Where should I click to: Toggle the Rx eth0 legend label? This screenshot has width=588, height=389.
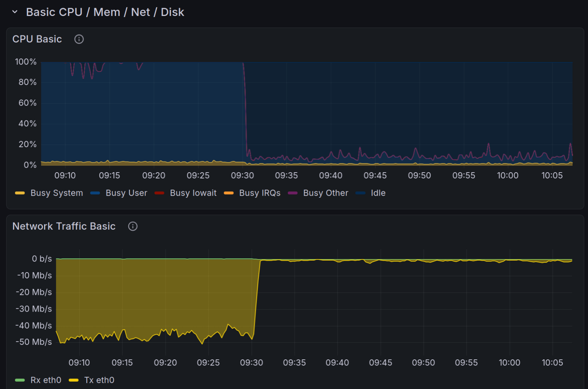click(46, 380)
